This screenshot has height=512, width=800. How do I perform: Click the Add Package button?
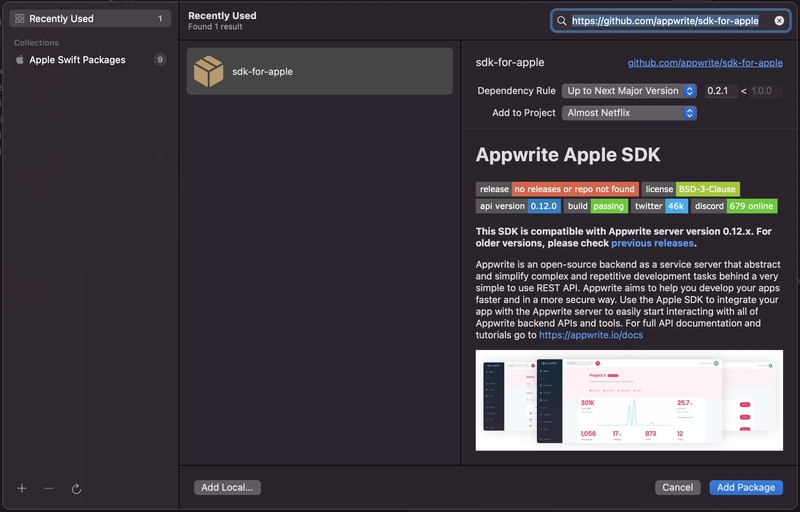746,488
